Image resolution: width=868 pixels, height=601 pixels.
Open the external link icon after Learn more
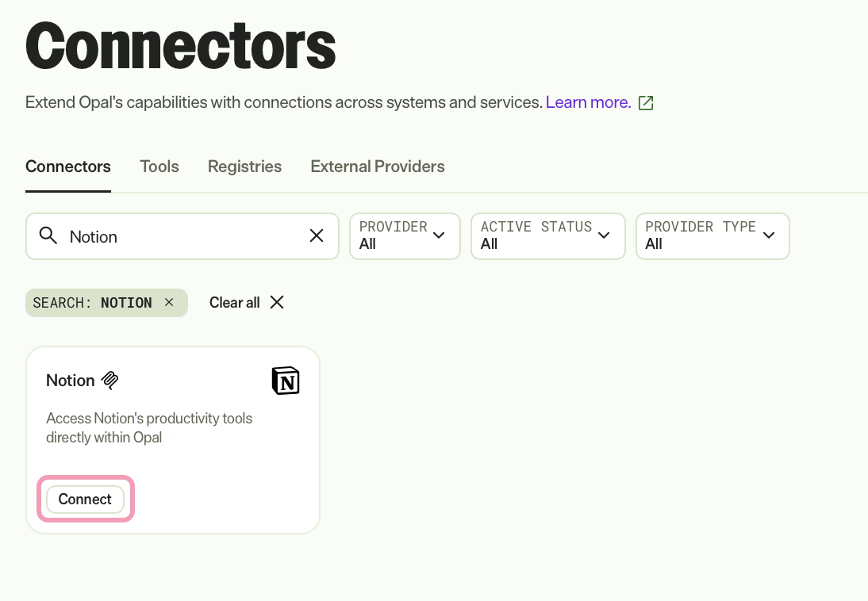pyautogui.click(x=646, y=103)
